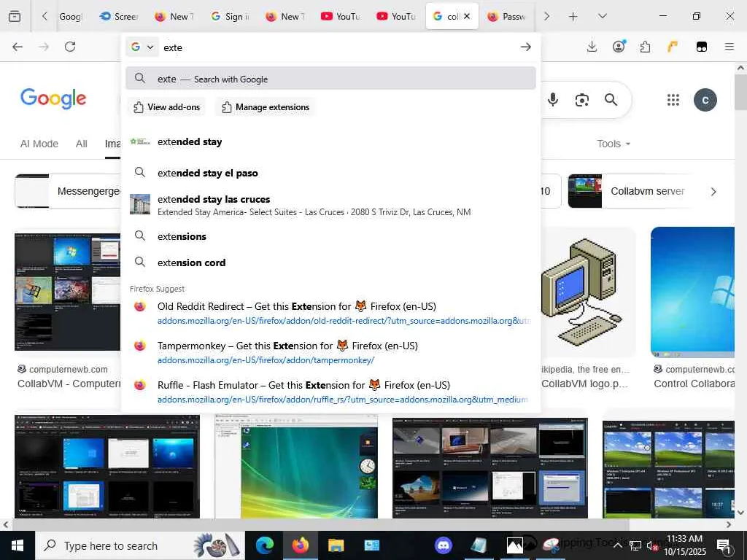Start voice search with the microphone

(x=553, y=99)
